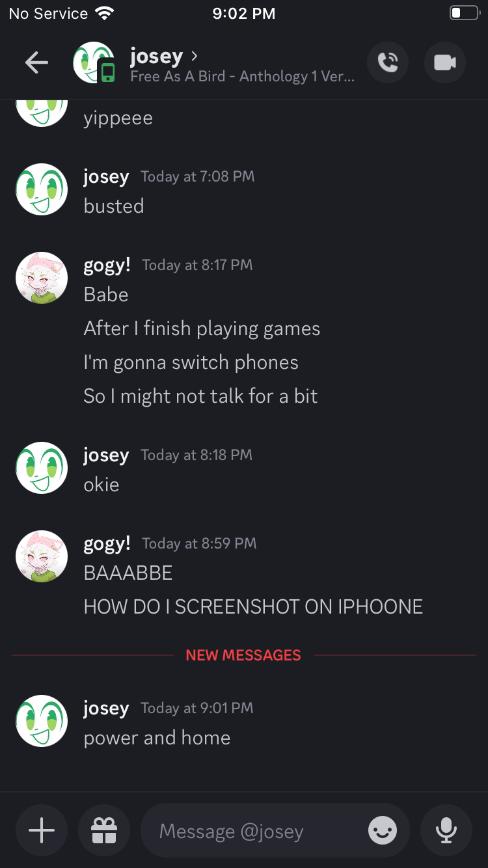Tap the josey username above "okie"

(106, 455)
